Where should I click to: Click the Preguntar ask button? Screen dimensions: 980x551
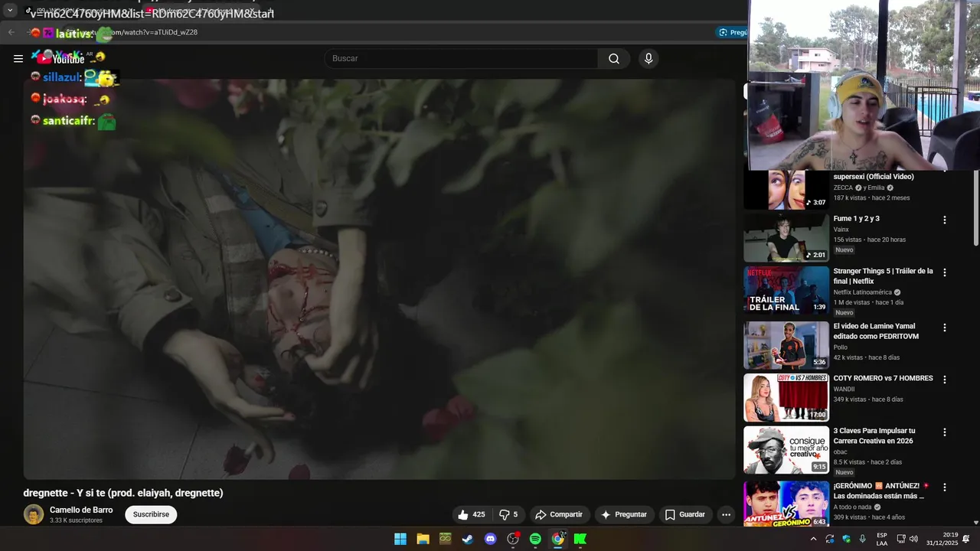624,515
